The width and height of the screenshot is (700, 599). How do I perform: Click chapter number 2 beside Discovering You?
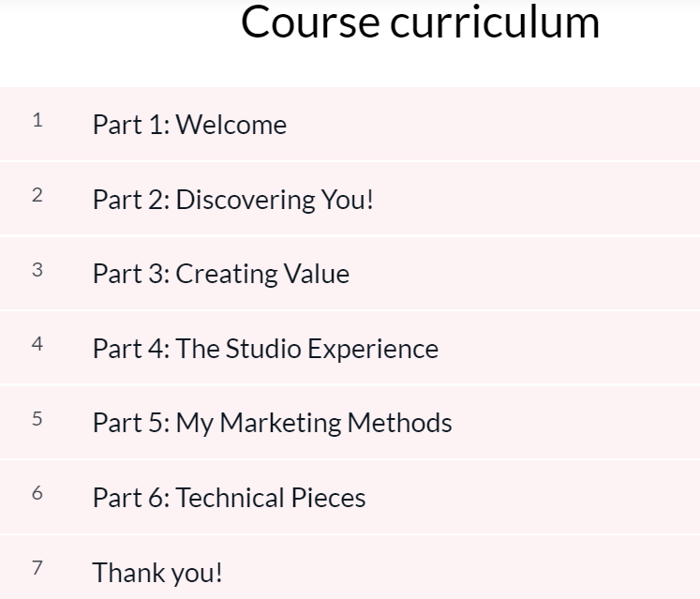click(x=37, y=195)
